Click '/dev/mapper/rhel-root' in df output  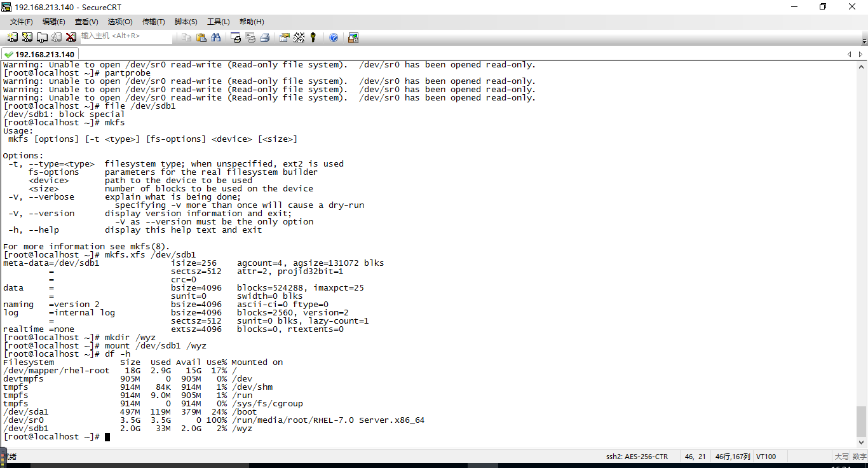[56, 371]
